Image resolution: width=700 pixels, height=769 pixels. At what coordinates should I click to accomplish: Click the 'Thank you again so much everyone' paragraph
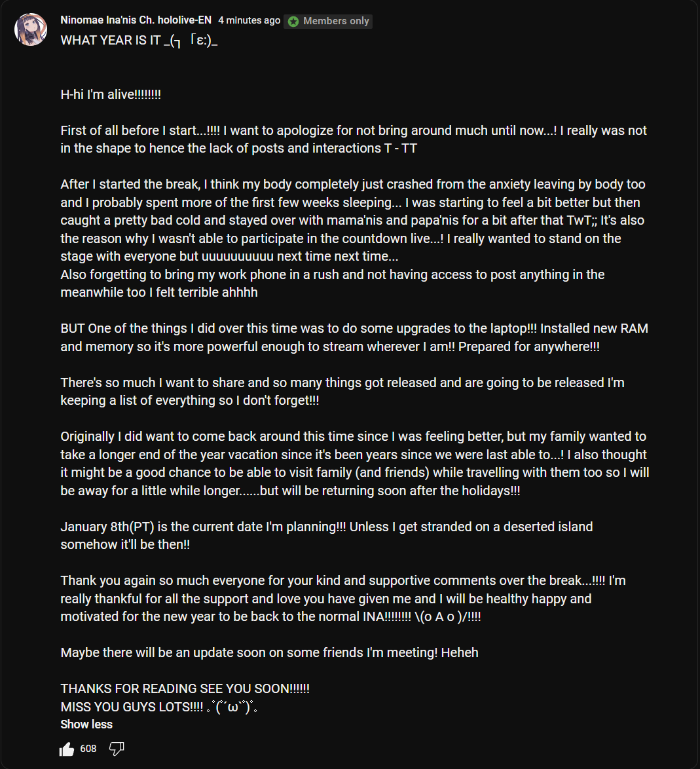tap(343, 599)
